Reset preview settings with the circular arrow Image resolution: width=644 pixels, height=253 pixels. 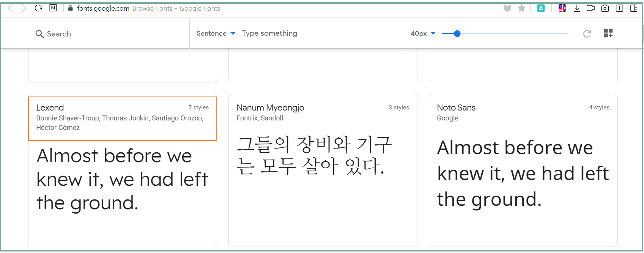point(587,34)
